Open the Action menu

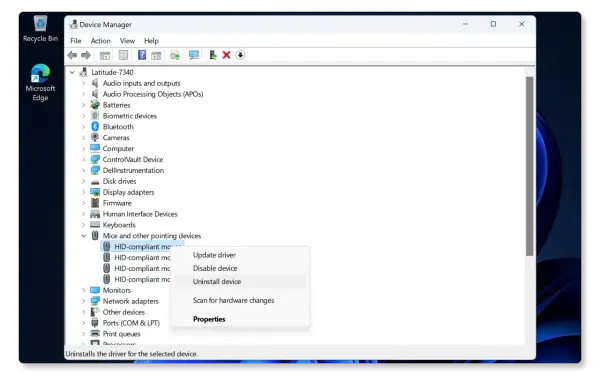(x=100, y=41)
